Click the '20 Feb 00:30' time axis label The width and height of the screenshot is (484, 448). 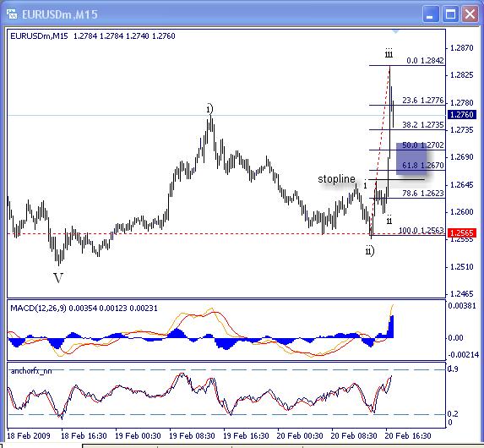(300, 436)
